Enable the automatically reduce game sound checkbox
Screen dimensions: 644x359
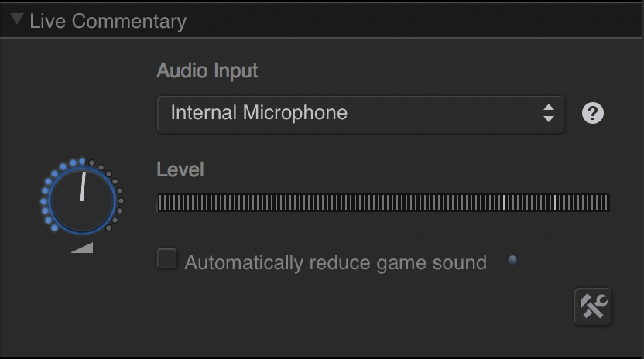click(166, 258)
